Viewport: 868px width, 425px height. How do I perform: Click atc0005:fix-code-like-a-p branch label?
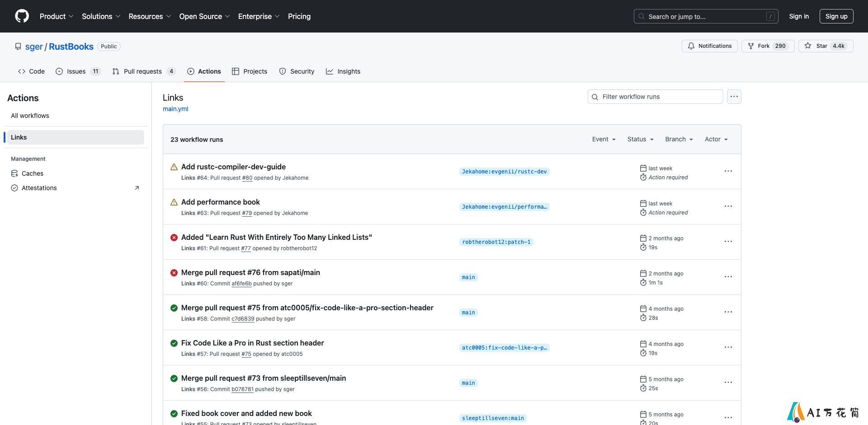click(504, 348)
